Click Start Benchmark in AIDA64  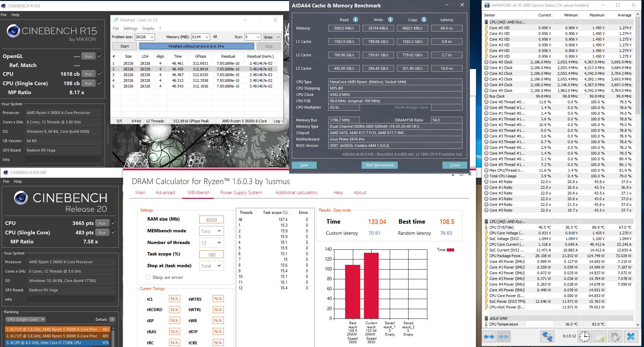[379, 165]
